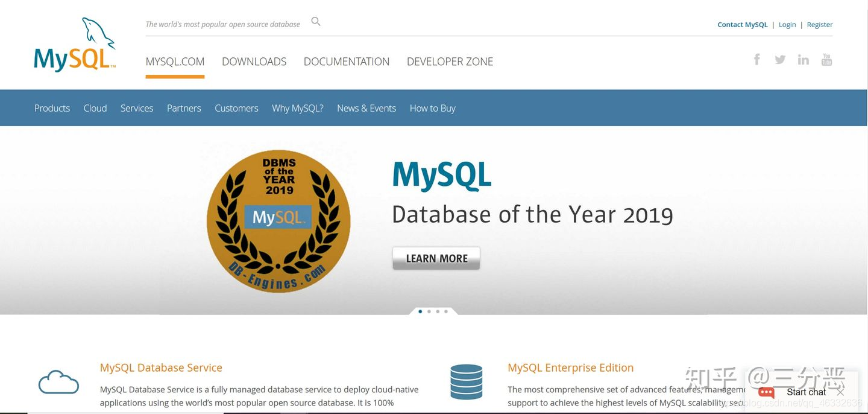Click Start chat text
868x414 pixels.
(806, 392)
